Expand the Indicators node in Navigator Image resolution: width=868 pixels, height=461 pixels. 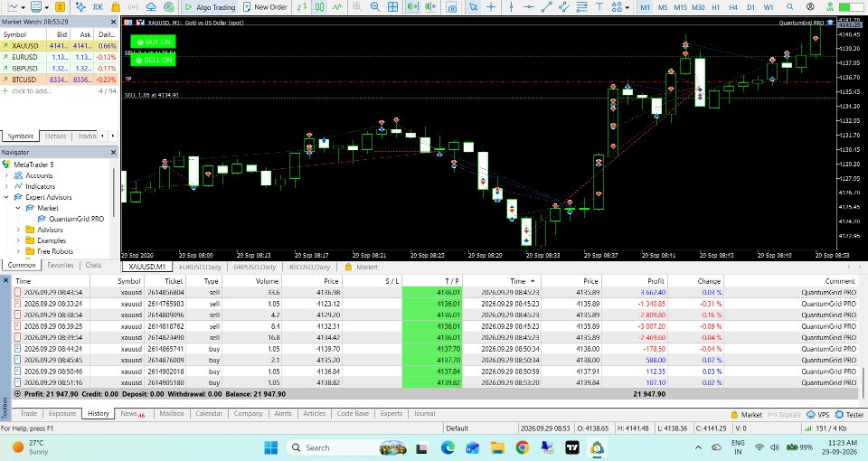[6, 186]
